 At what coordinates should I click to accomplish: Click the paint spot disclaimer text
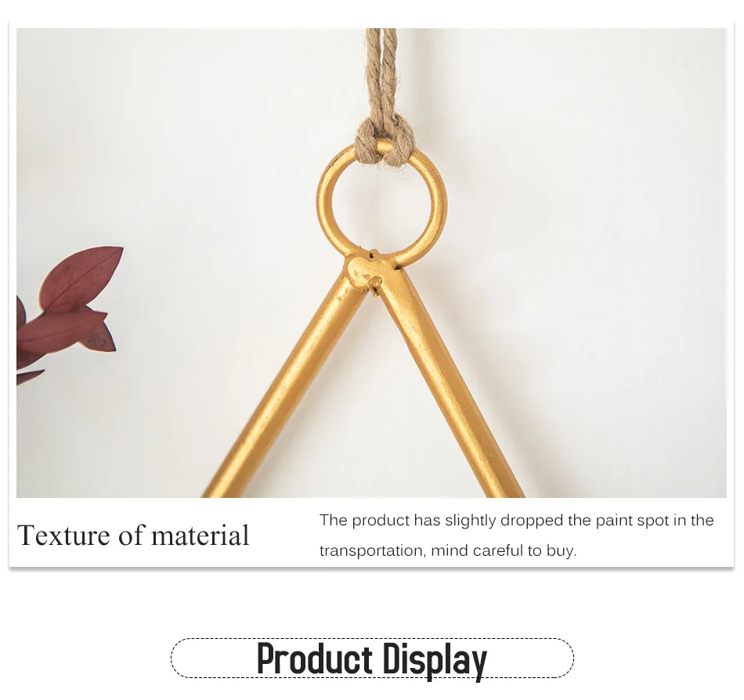click(x=516, y=536)
